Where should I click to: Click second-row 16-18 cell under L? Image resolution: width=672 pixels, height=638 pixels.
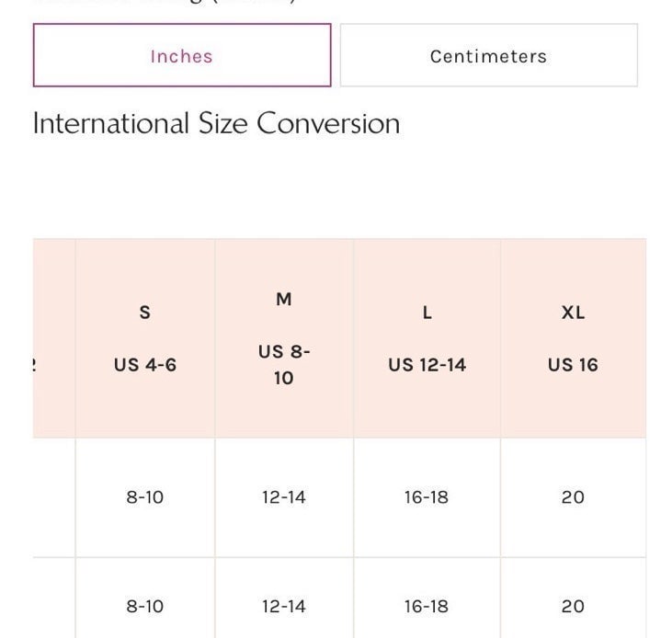pyautogui.click(x=427, y=598)
